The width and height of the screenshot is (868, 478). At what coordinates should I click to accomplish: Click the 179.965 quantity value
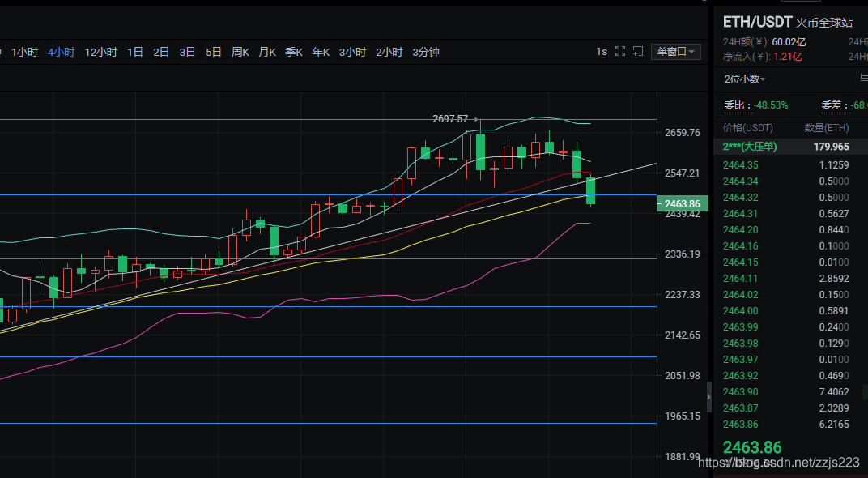(x=831, y=147)
